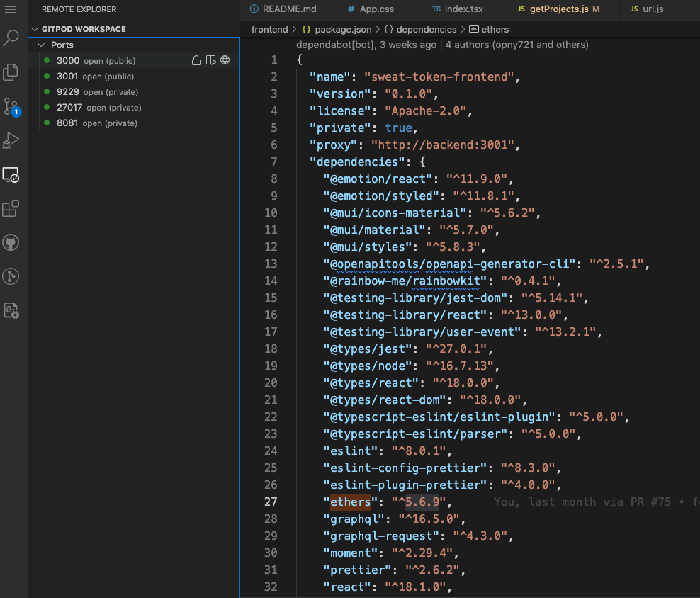
Task: Place cursor on "sweat-token-frontend" value
Action: coord(439,77)
